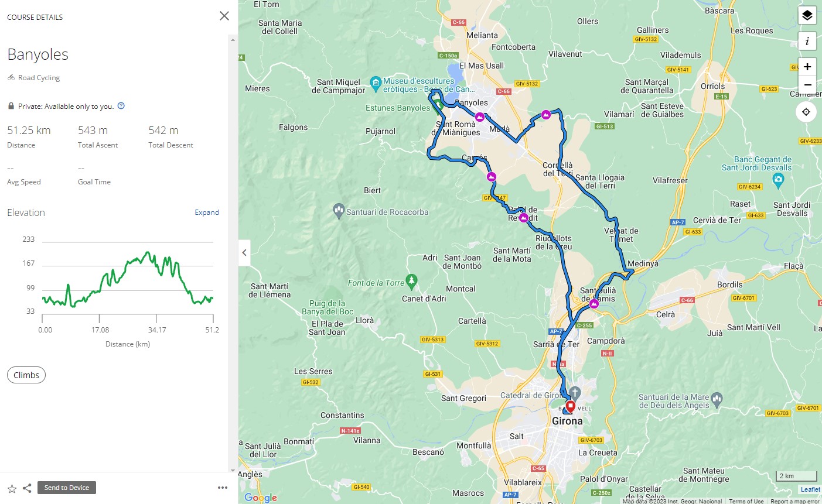Close the Banyoles course details panel
Screen dimensions: 822x504
pyautogui.click(x=224, y=16)
